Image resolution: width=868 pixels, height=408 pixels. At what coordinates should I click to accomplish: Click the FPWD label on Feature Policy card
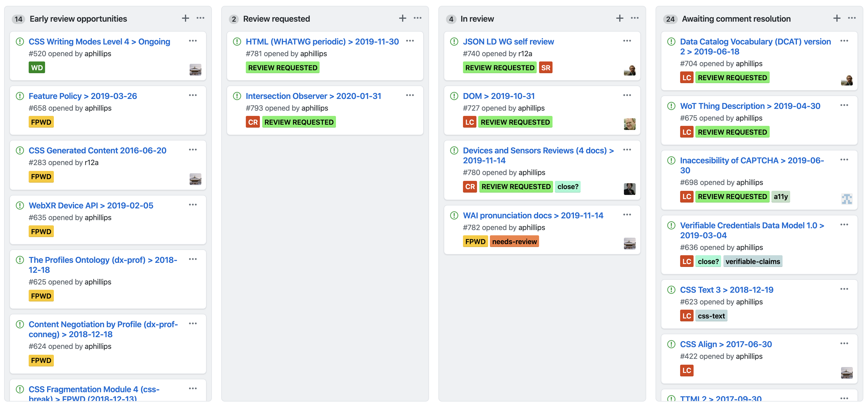41,122
